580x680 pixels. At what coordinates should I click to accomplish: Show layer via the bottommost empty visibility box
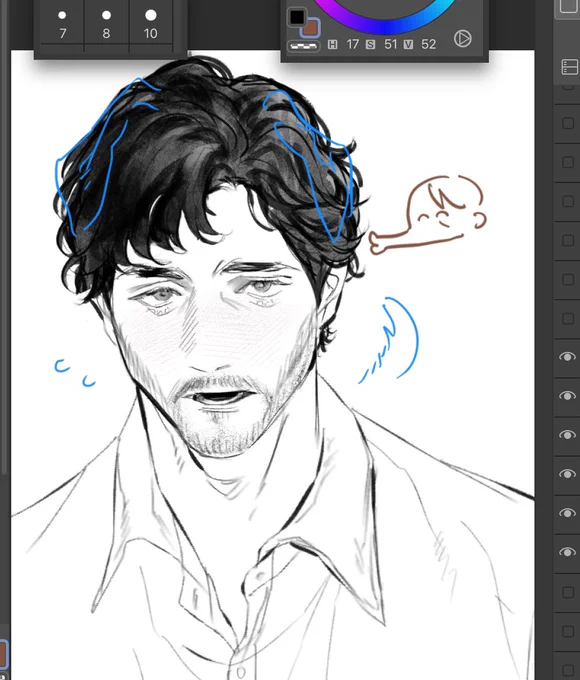click(568, 670)
